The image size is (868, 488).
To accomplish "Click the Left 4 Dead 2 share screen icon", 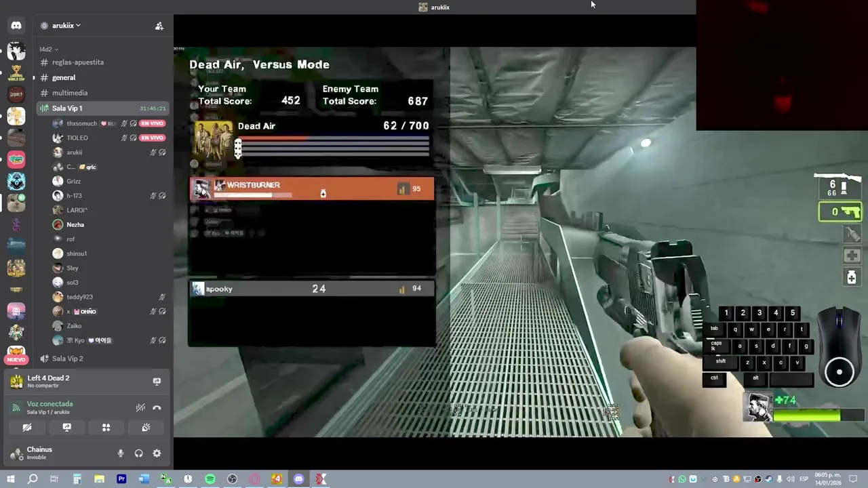I will [x=157, y=382].
